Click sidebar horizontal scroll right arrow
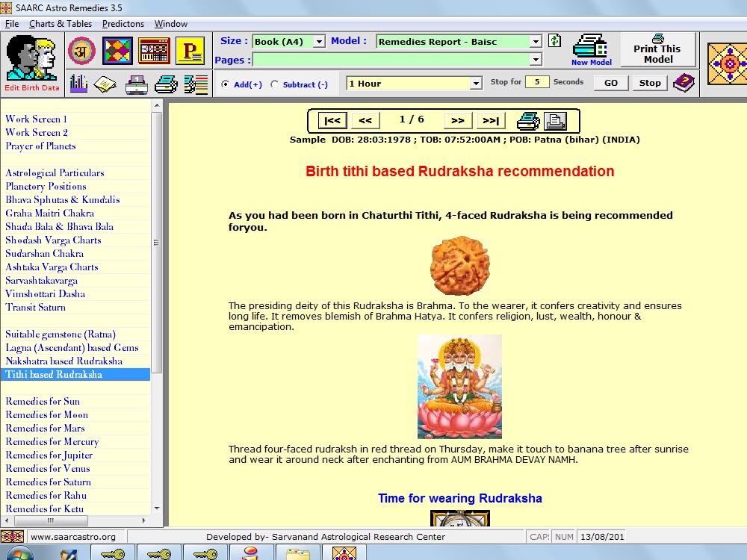Image resolution: width=747 pixels, height=560 pixels. (144, 520)
